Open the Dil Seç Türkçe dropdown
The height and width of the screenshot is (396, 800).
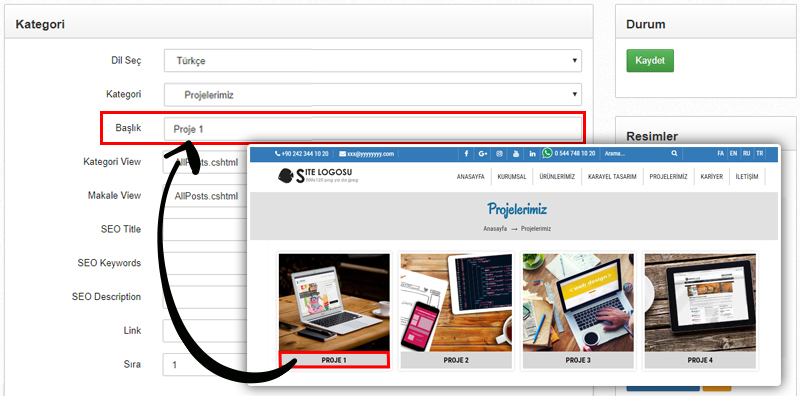pyautogui.click(x=373, y=61)
